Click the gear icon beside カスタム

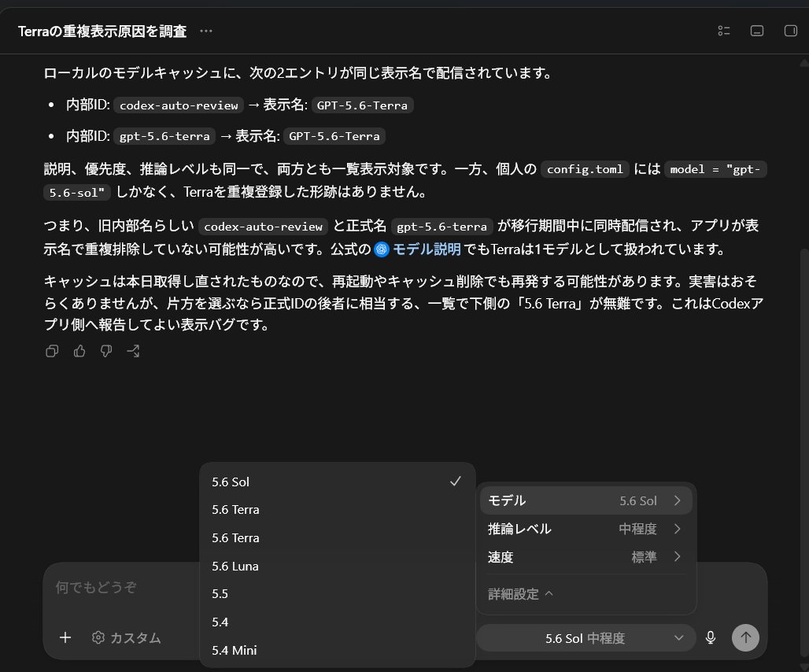point(98,638)
